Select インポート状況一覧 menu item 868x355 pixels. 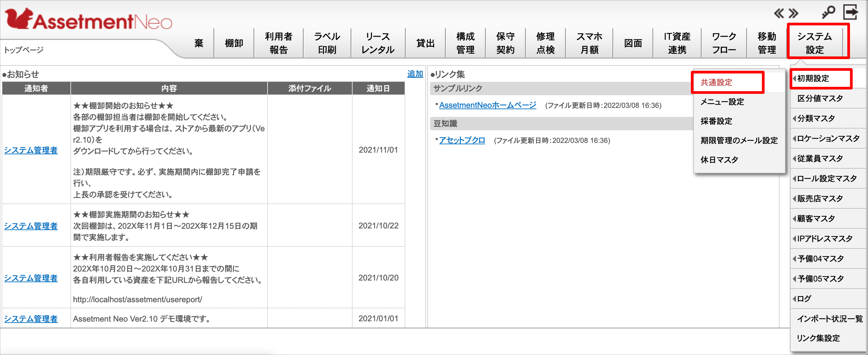pyautogui.click(x=828, y=319)
